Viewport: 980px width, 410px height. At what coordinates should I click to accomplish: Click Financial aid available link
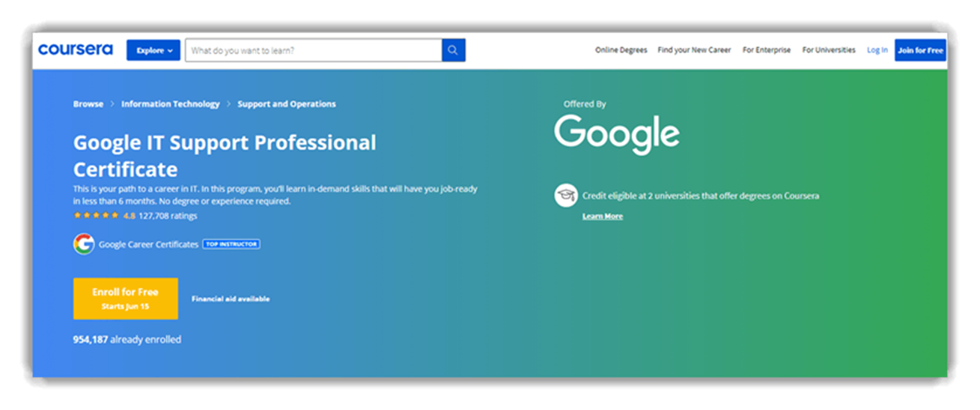pyautogui.click(x=231, y=299)
